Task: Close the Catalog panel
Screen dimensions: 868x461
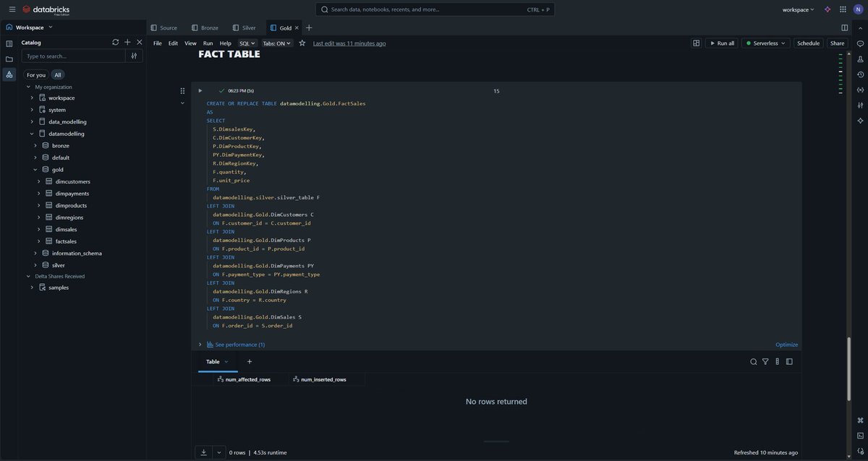Action: click(140, 42)
